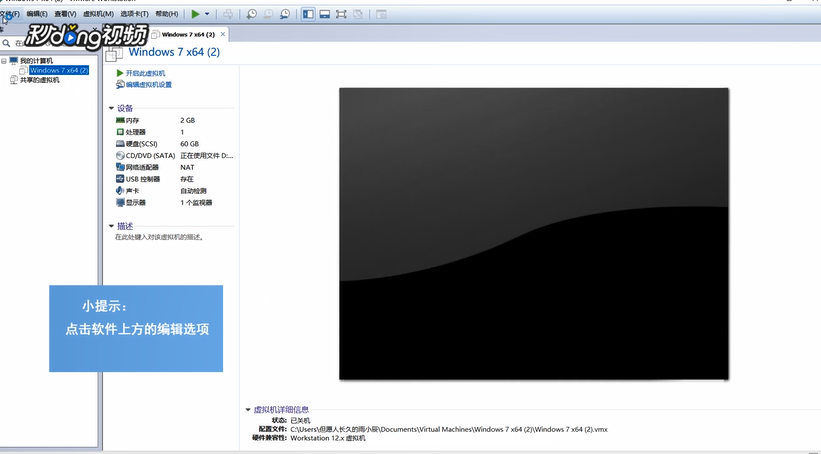Open the 内存 device entry
The width and height of the screenshot is (821, 454).
[132, 120]
